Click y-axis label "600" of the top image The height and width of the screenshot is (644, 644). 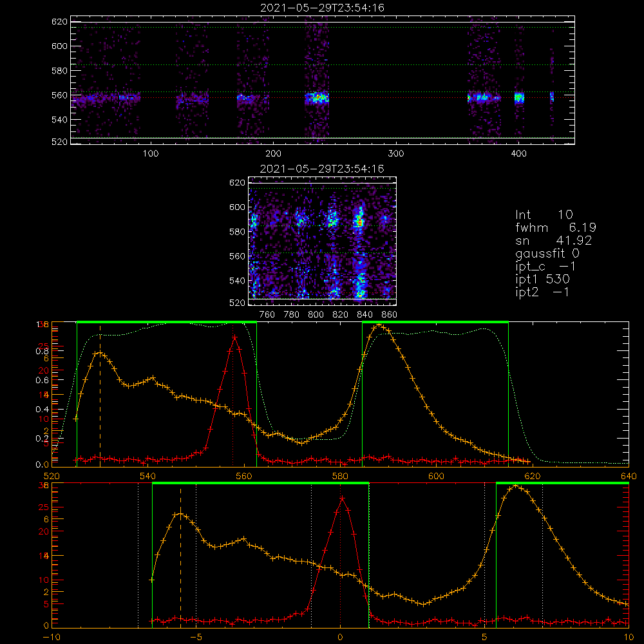pyautogui.click(x=59, y=46)
